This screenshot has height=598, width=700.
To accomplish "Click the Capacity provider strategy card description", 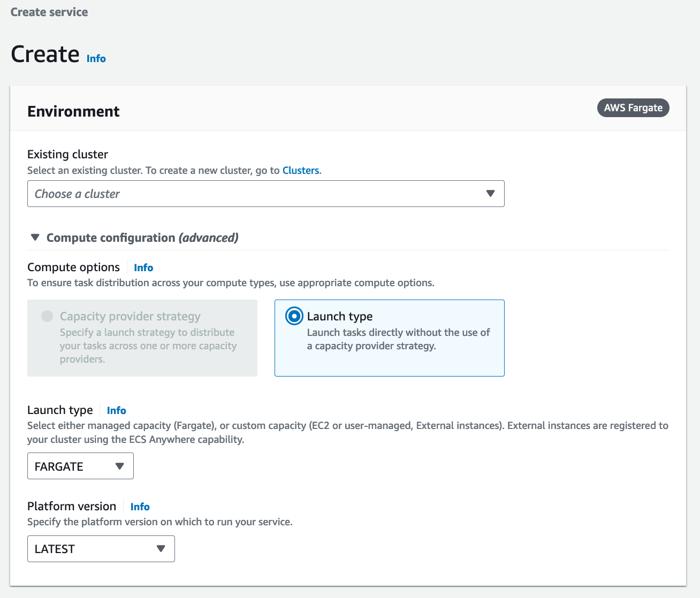I will (148, 346).
